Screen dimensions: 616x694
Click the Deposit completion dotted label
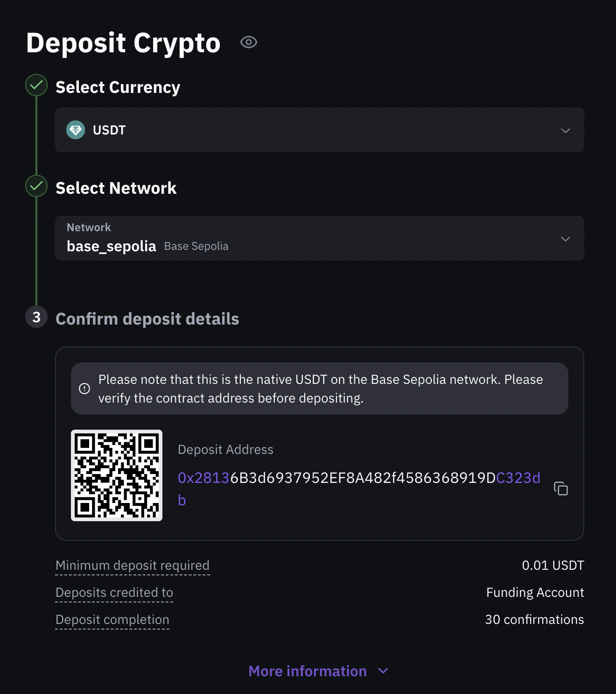[112, 619]
